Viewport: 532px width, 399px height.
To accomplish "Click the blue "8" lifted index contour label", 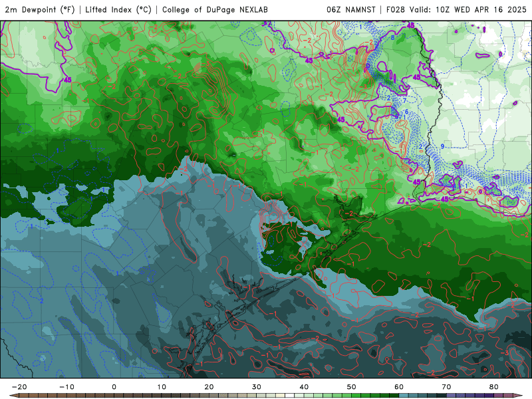I will [392, 38].
